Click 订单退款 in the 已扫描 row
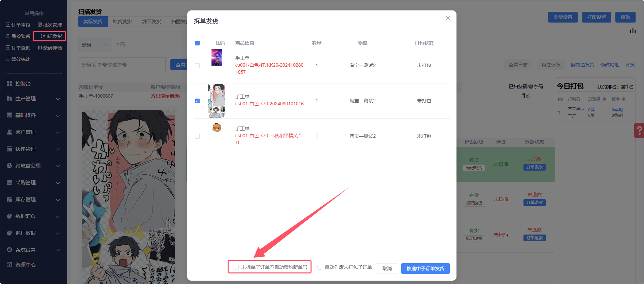Viewport: 644px width, 284px height. [535, 167]
